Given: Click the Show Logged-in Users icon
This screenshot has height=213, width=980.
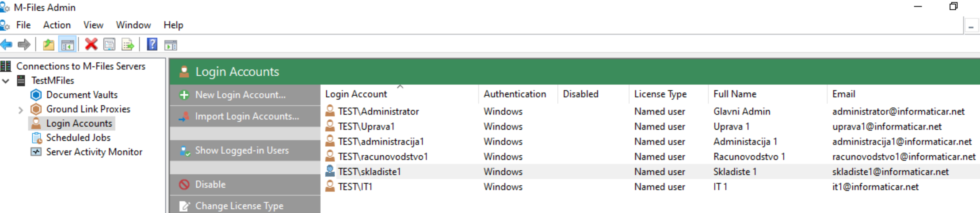Looking at the screenshot, I should (x=184, y=150).
